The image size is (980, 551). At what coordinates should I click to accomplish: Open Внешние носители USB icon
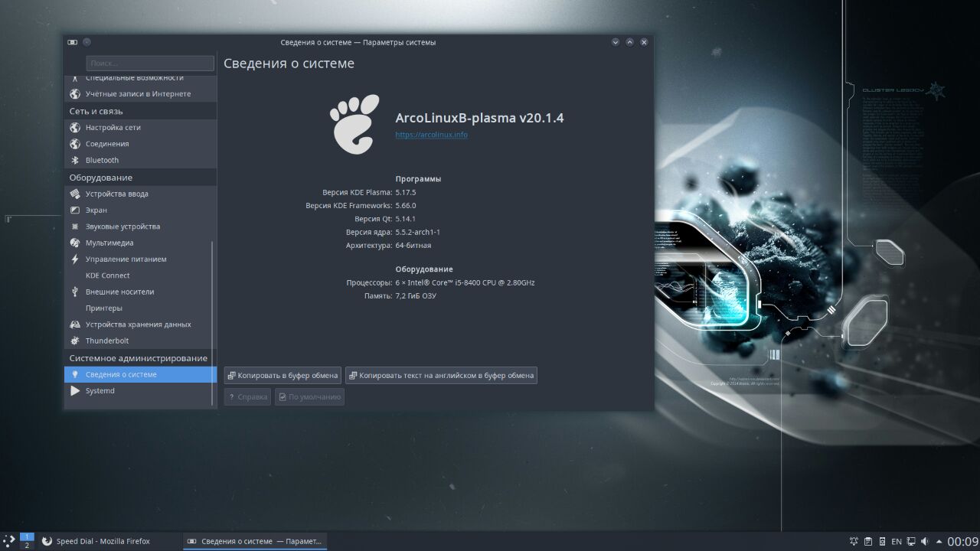[75, 292]
